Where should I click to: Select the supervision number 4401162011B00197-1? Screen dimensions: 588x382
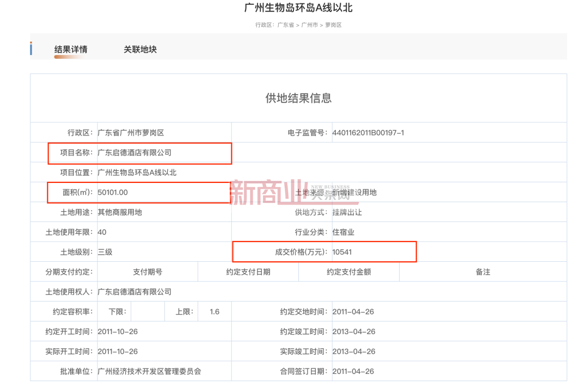pyautogui.click(x=368, y=133)
